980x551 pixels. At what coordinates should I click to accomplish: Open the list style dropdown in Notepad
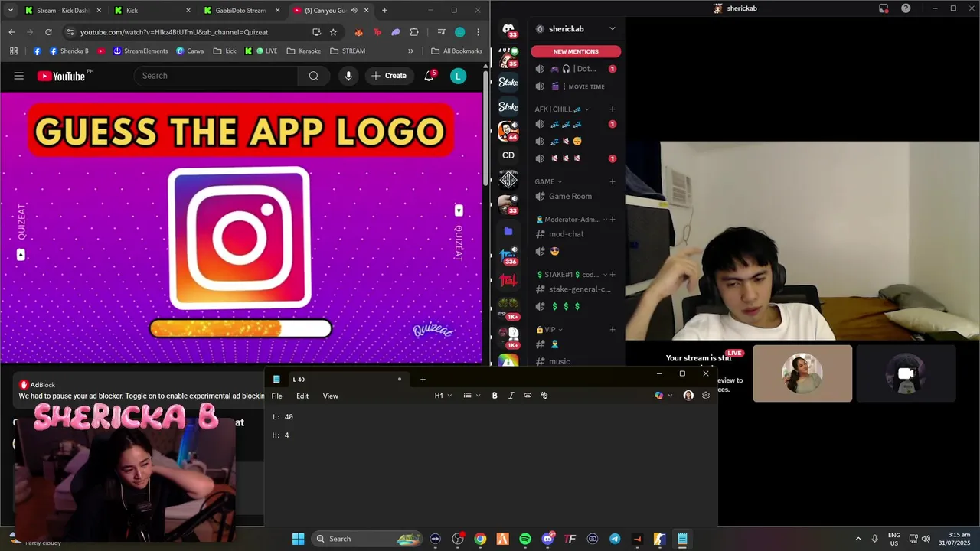[x=472, y=396]
